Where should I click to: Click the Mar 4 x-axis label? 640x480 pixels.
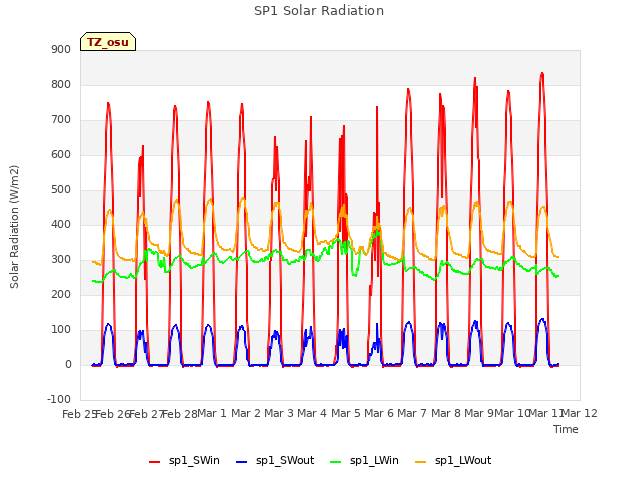pos(312,413)
